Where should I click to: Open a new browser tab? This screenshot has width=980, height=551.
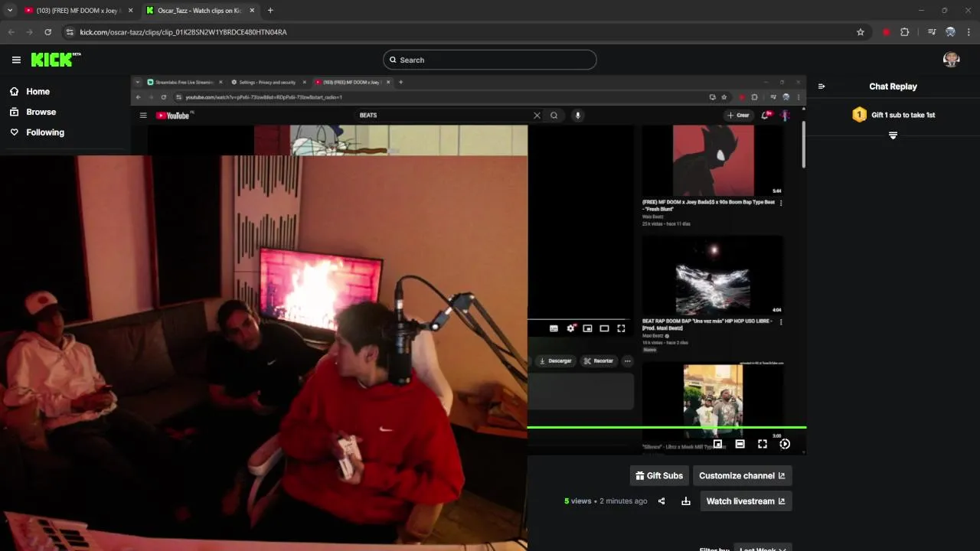(270, 11)
